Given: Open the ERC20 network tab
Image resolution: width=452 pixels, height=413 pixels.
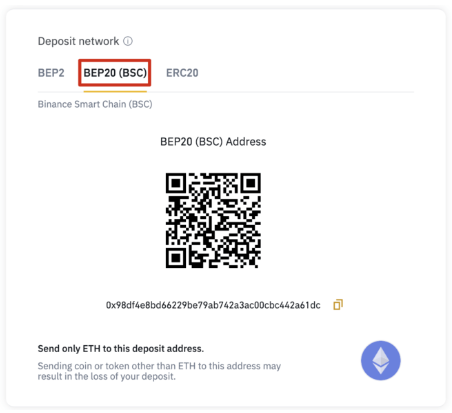Looking at the screenshot, I should [x=182, y=73].
